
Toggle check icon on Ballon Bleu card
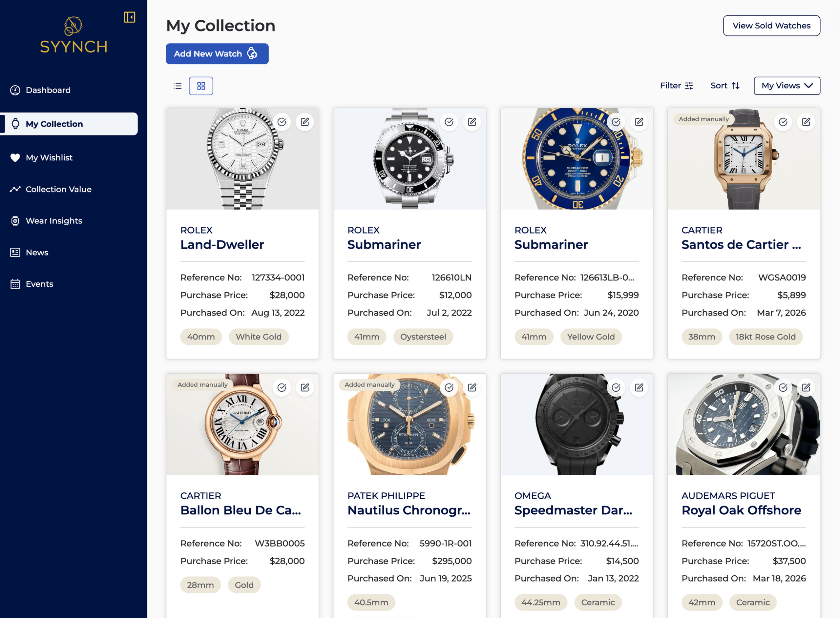click(282, 387)
